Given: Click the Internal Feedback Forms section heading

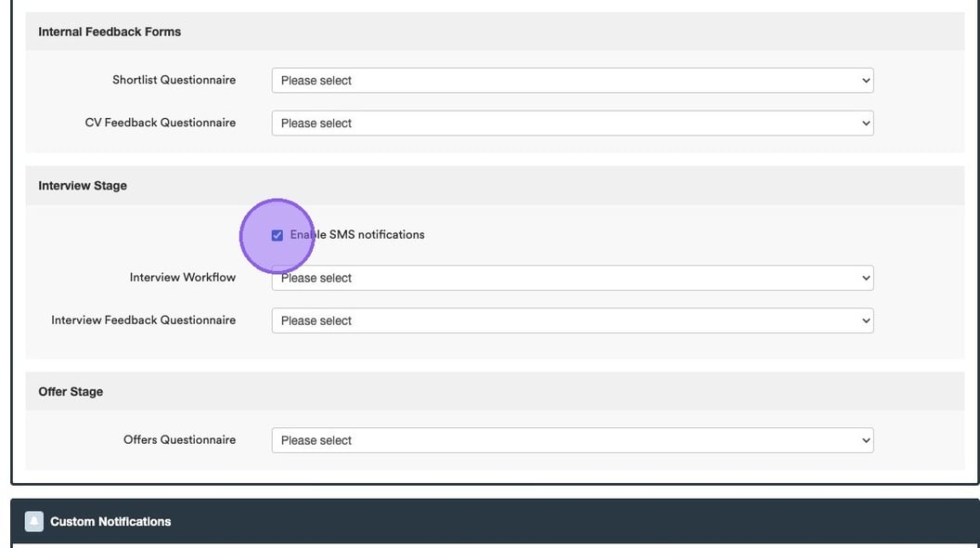Looking at the screenshot, I should (110, 32).
